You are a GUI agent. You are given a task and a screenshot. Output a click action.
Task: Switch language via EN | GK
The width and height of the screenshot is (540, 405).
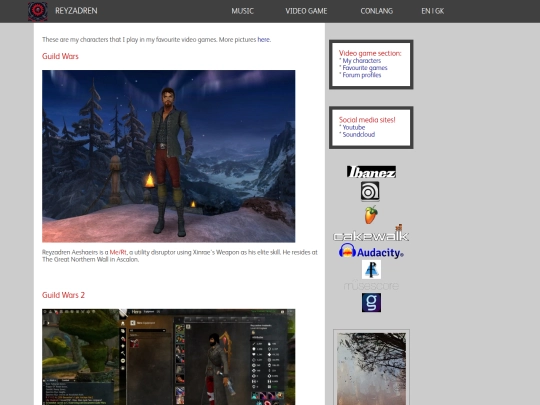tap(433, 11)
